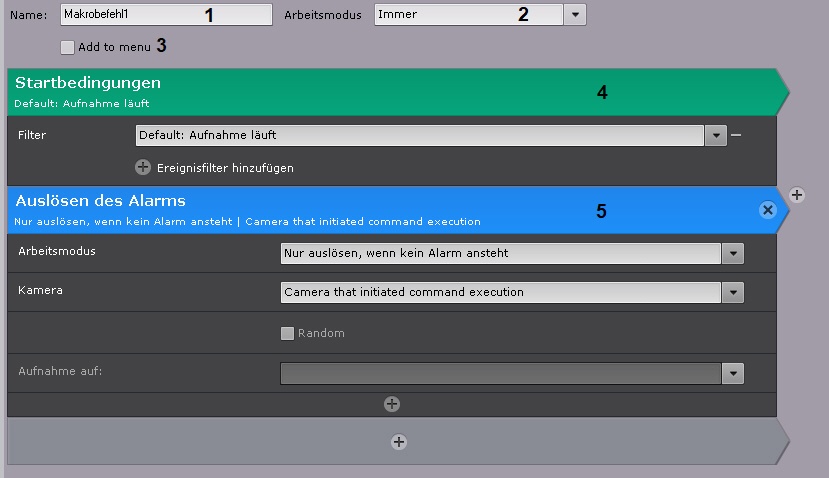
Task: Click the Name field containing Makrobefehl1
Action: coord(165,15)
